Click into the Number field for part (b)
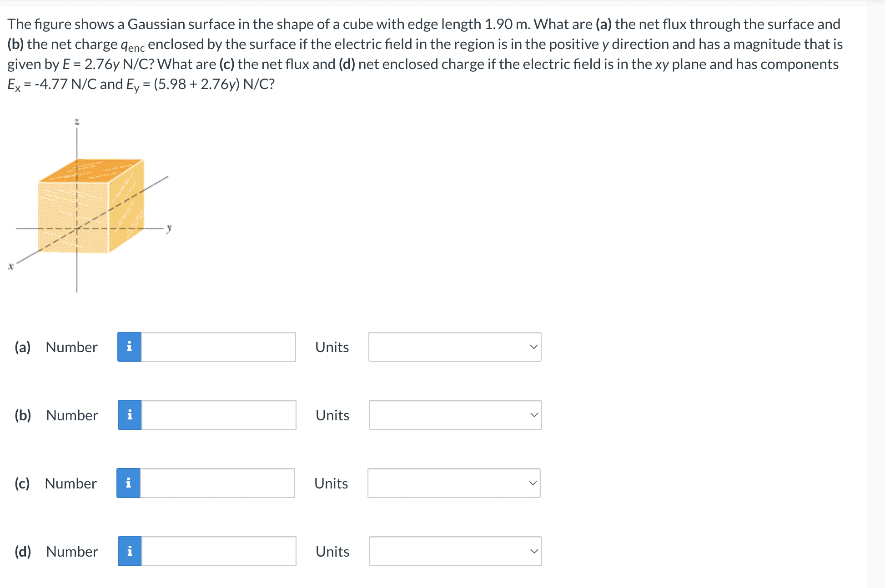Screen dimensions: 885x588 click(218, 415)
